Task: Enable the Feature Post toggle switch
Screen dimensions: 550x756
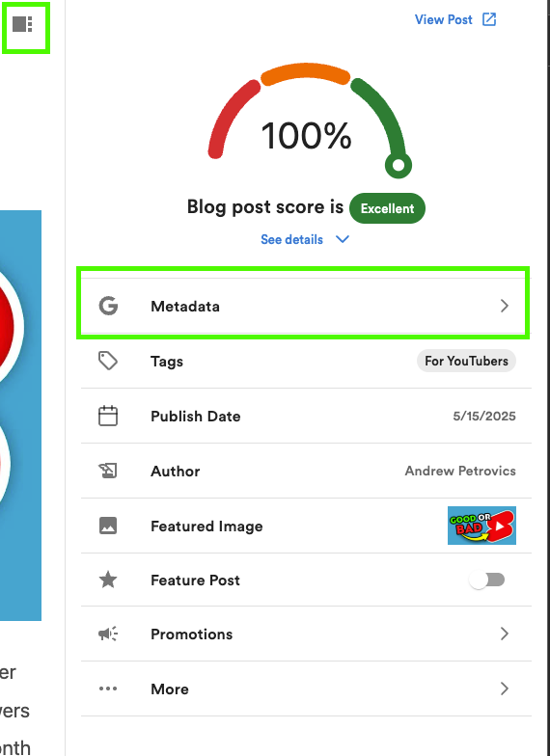Action: (486, 580)
